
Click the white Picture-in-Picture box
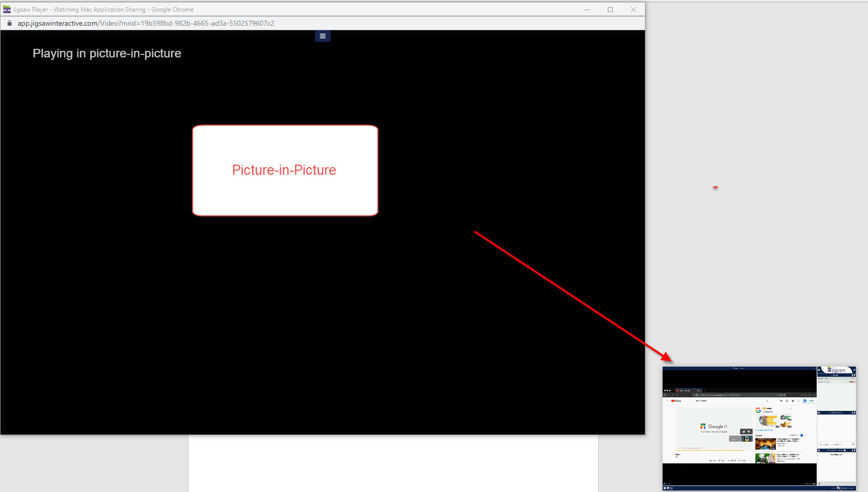[285, 170]
